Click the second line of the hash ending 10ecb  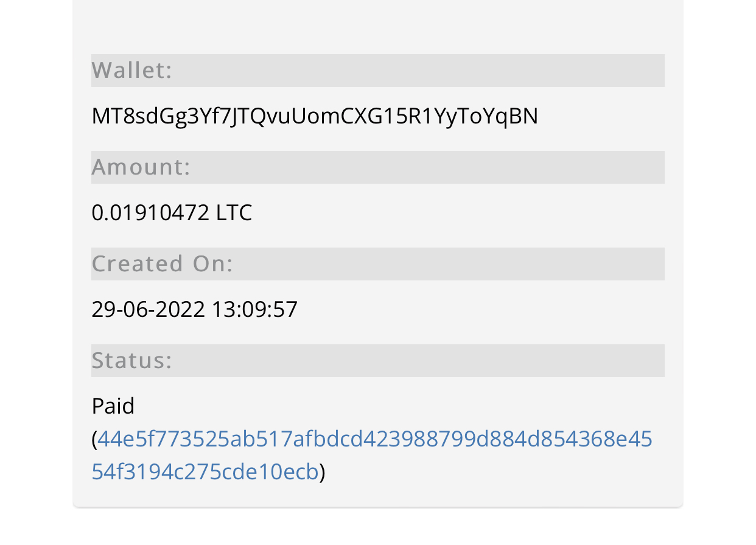pyautogui.click(x=205, y=472)
